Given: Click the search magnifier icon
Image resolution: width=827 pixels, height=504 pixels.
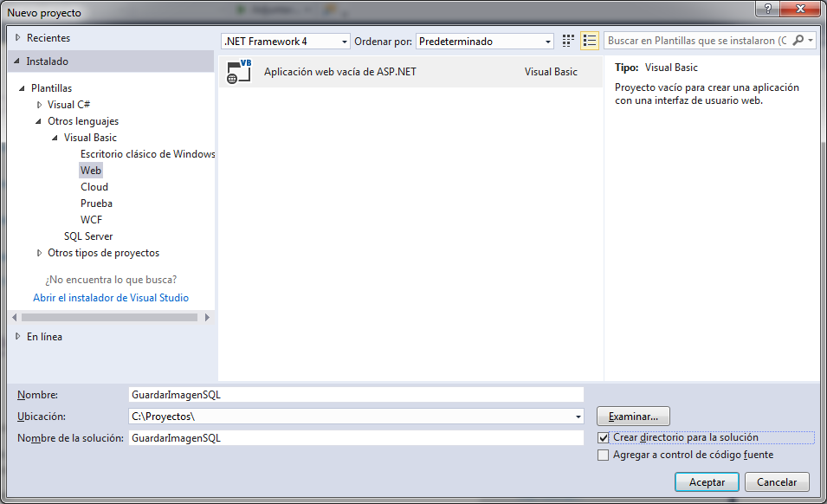Looking at the screenshot, I should (798, 41).
